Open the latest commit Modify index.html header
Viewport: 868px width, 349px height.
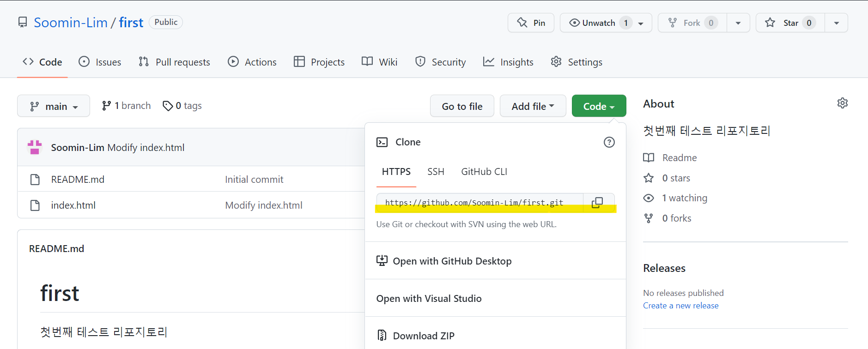pyautogui.click(x=146, y=147)
